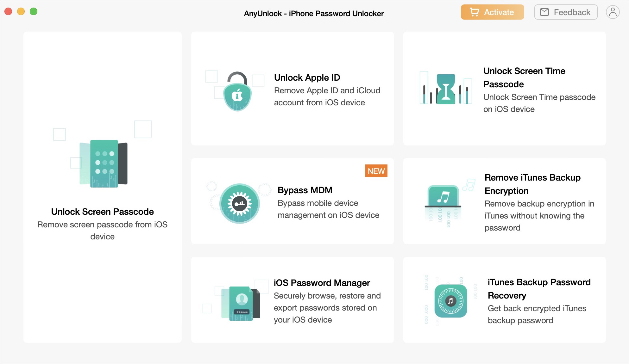Click 'Remove Apple ID and iCloud account' description

pos(327,96)
